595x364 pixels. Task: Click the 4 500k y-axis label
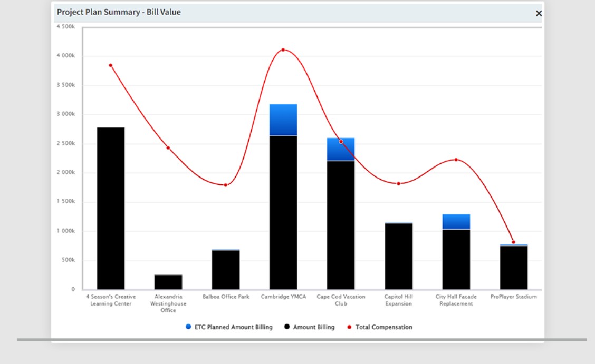click(x=65, y=26)
